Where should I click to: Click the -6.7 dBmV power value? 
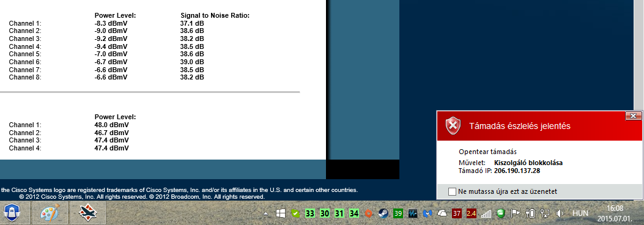[111, 62]
